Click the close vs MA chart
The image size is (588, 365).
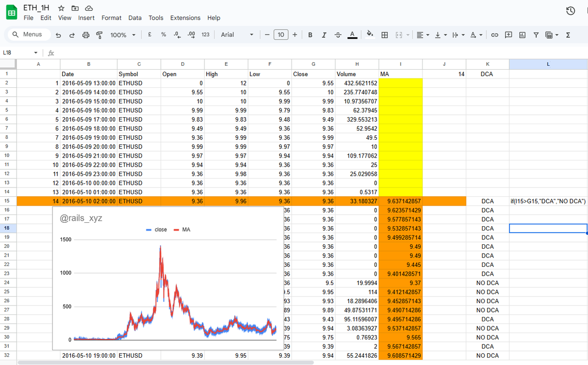click(x=168, y=278)
